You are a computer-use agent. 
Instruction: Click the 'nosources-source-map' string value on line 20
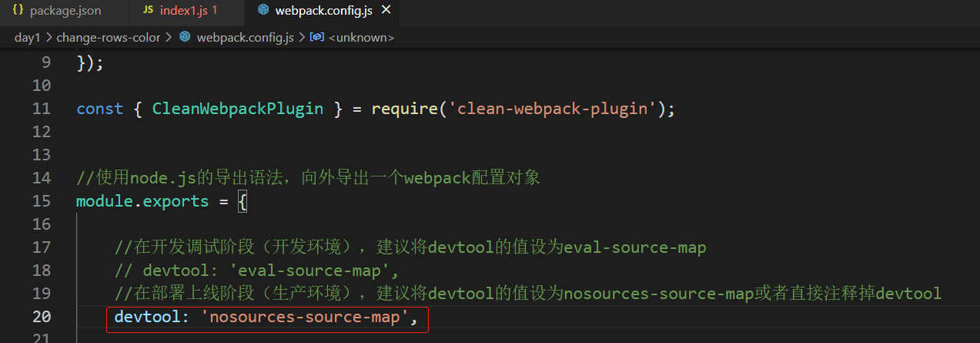click(x=304, y=317)
